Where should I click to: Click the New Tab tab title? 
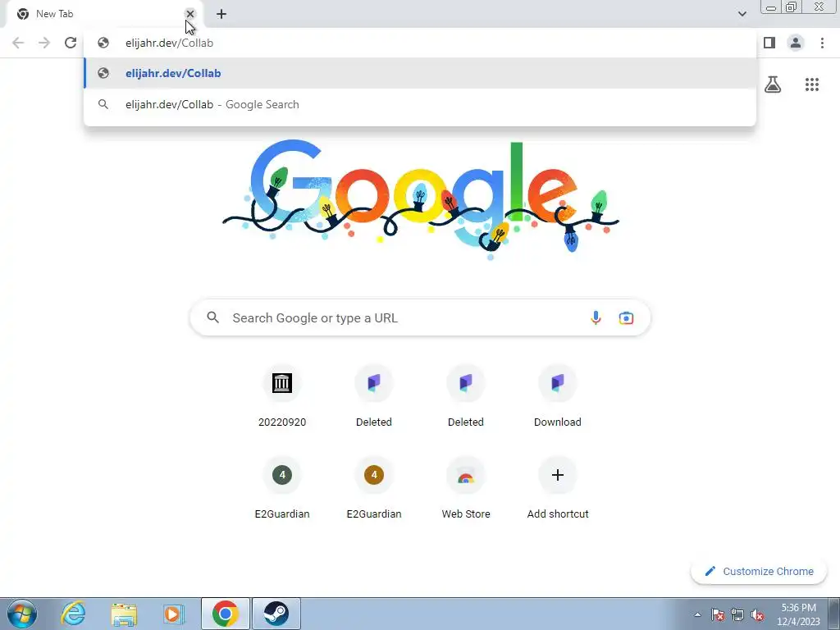coord(55,14)
